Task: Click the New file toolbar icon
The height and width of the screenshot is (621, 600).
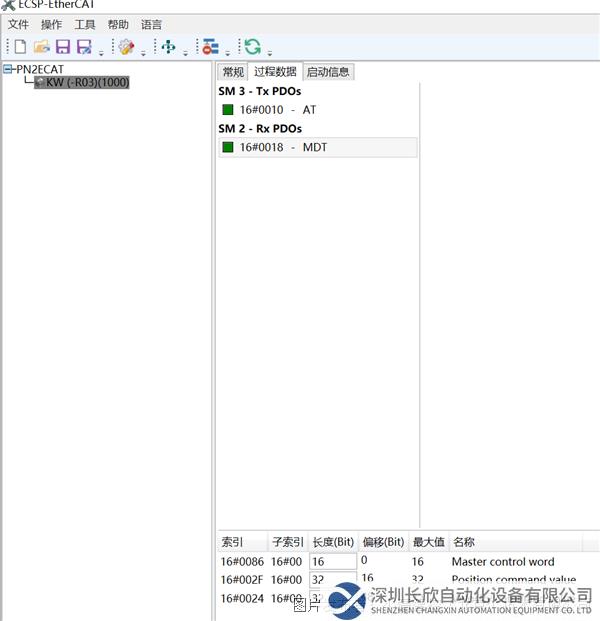Action: pyautogui.click(x=20, y=47)
